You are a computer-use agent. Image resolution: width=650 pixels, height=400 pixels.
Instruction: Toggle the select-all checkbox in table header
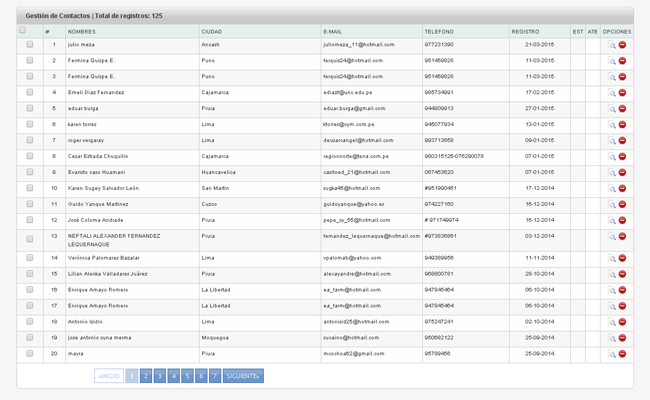23,31
